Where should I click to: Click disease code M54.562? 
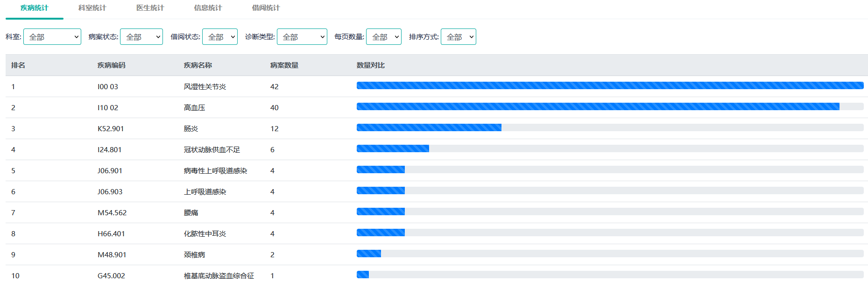(x=112, y=213)
